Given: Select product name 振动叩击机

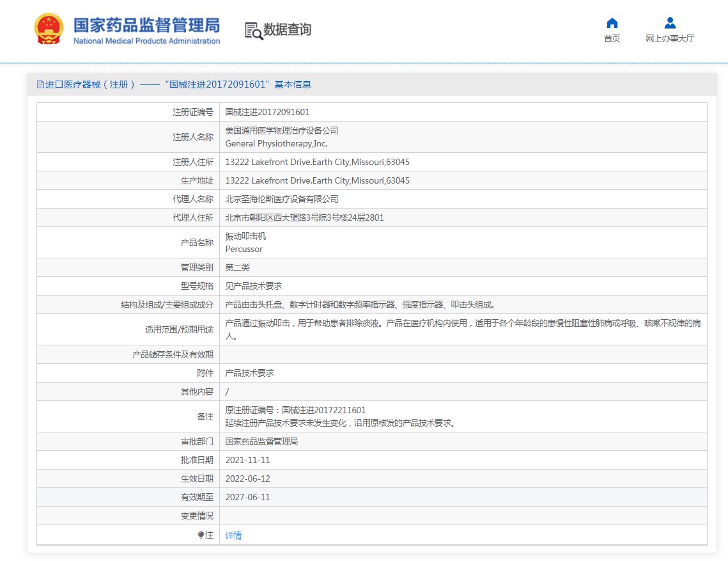Looking at the screenshot, I should tap(245, 236).
